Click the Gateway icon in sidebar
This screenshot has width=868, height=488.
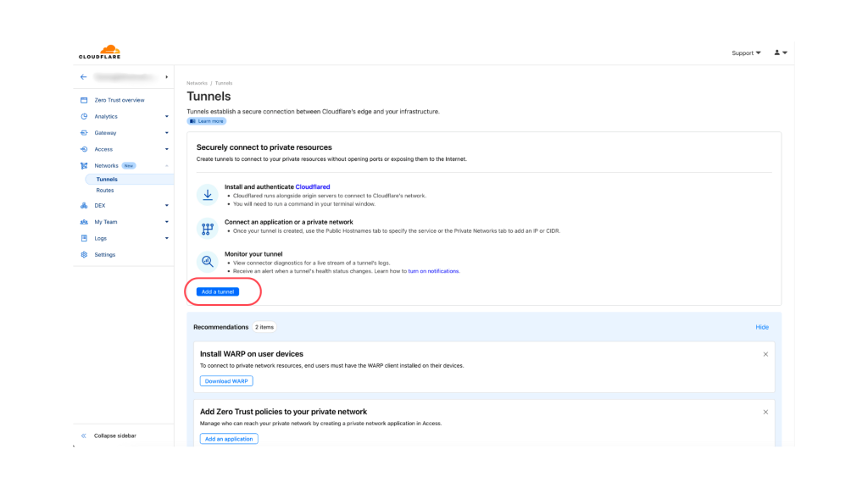tap(84, 133)
